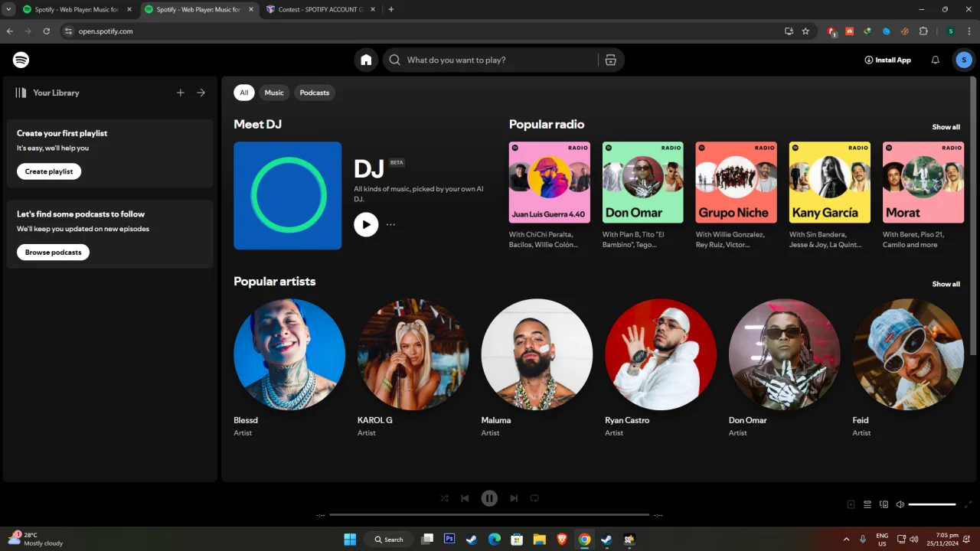The image size is (980, 551).
Task: Open the Chrome profile S avatar
Action: coord(950,31)
